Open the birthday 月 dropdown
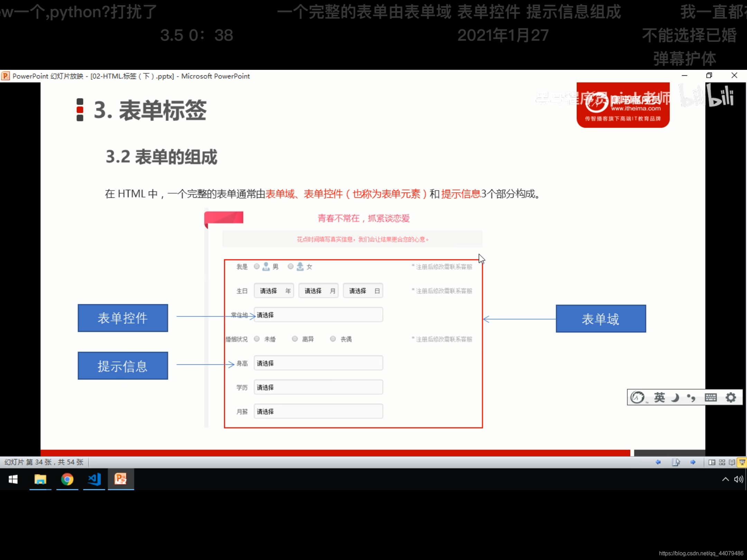This screenshot has width=747, height=560. coord(318,291)
